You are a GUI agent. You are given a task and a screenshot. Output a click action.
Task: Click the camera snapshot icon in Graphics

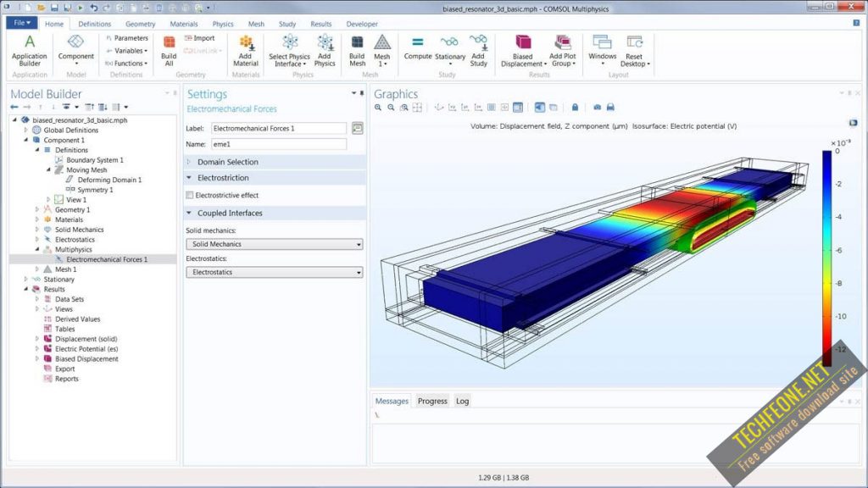597,108
